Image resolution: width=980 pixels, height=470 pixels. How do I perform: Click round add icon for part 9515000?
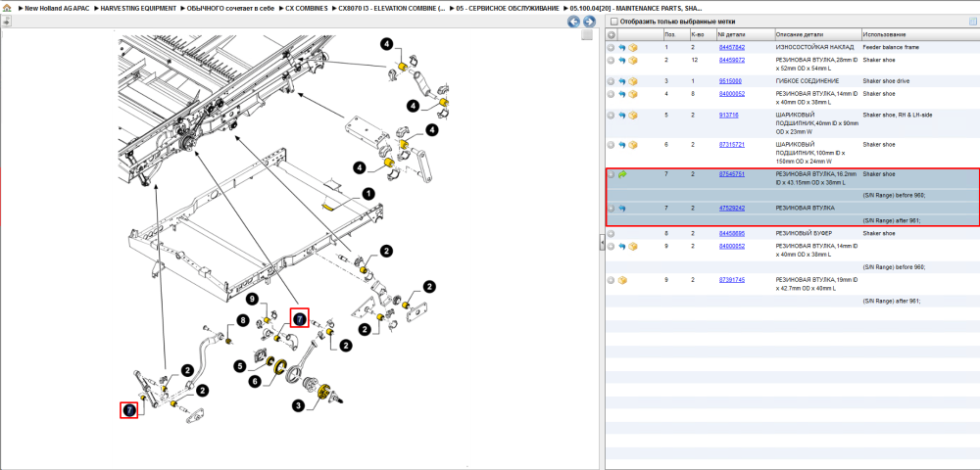pyautogui.click(x=612, y=81)
